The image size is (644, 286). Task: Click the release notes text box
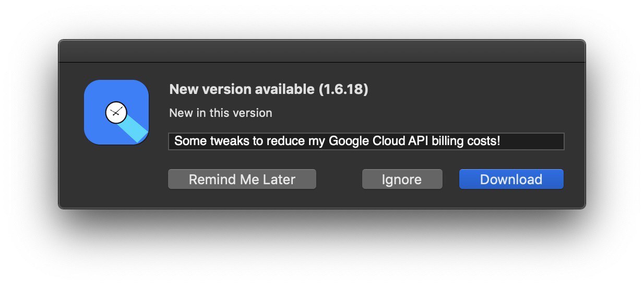tap(366, 141)
